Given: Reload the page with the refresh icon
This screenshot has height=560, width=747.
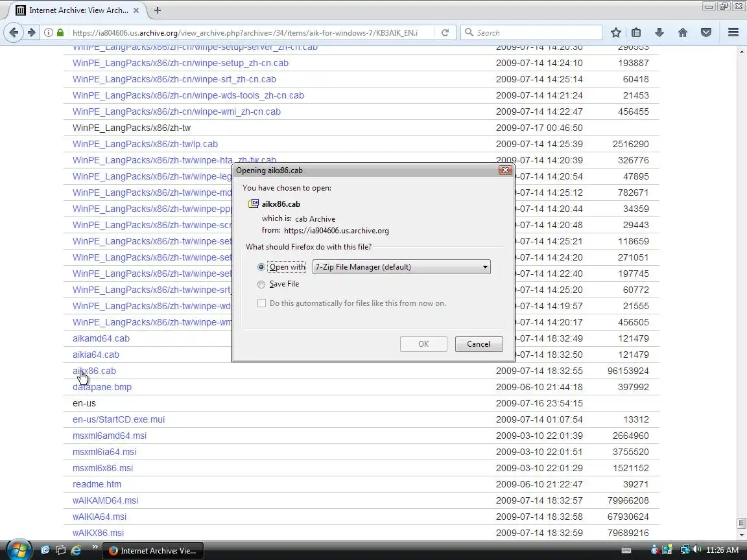Looking at the screenshot, I should pos(445,32).
